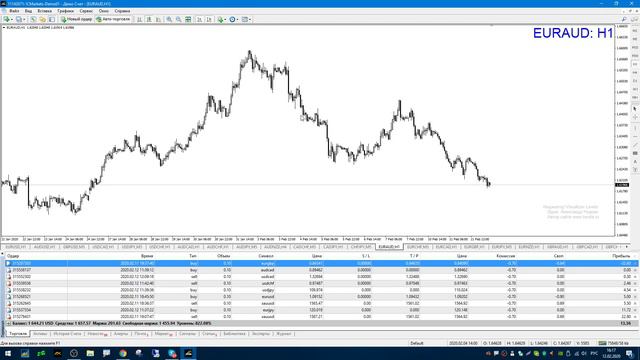The width and height of the screenshot is (640, 360).
Task: Zoom in on the chart
Action: tap(169, 19)
